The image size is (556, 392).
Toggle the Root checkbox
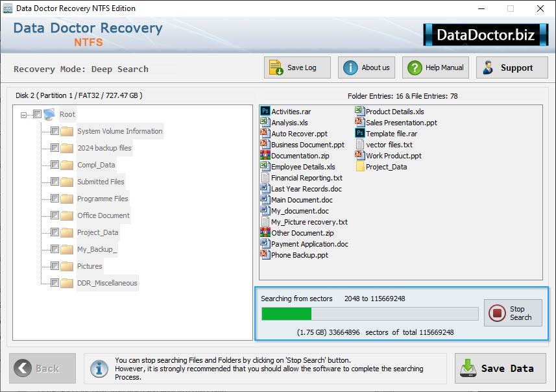coord(37,114)
